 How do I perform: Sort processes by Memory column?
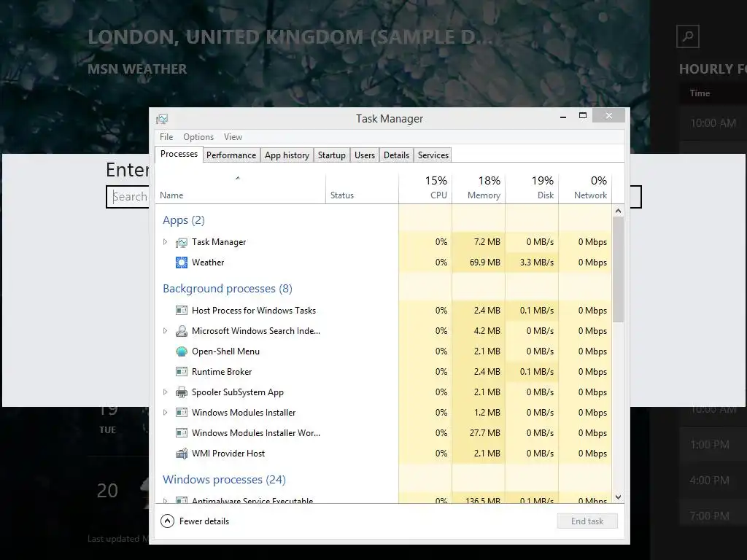(479, 189)
